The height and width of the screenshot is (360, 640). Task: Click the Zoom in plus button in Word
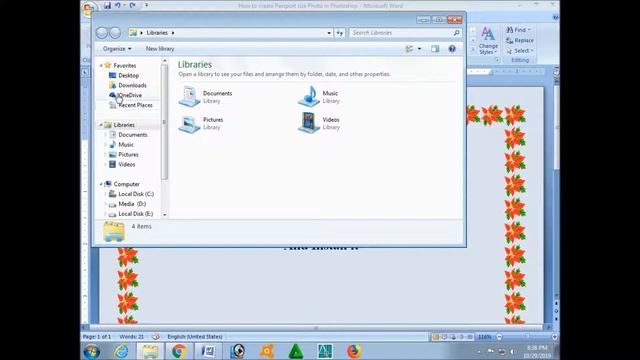[x=554, y=337]
